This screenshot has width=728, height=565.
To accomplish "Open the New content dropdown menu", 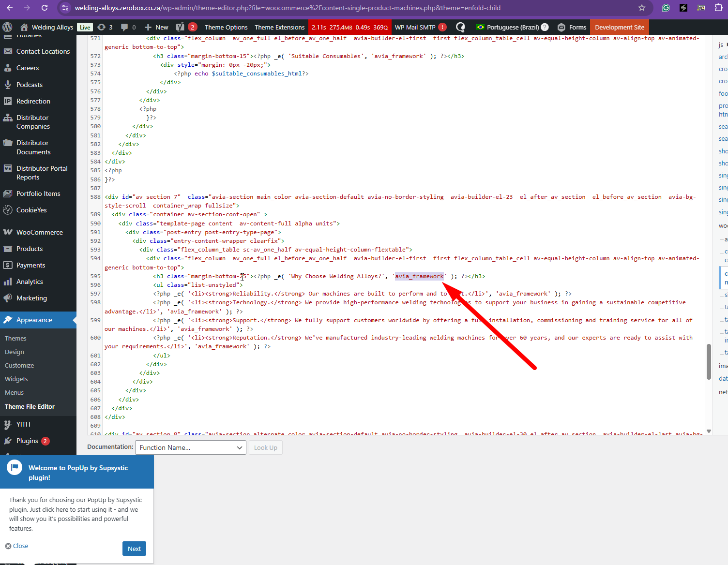I will [156, 27].
